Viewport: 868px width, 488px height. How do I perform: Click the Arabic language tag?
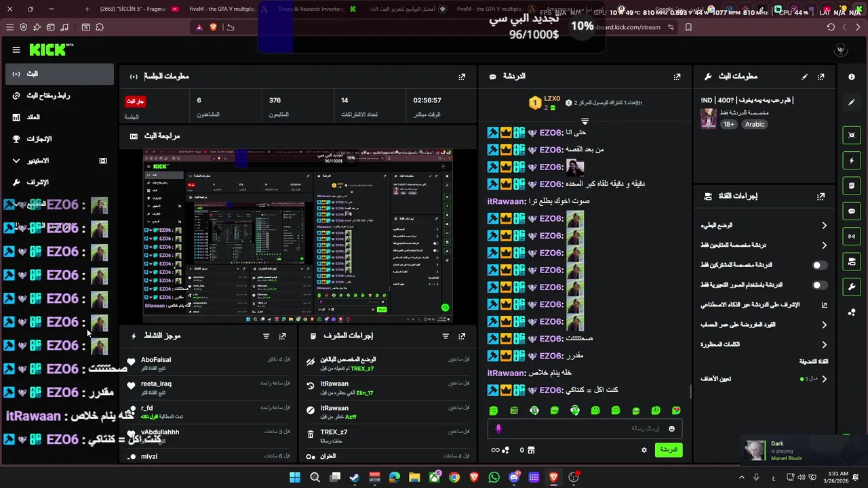755,124
